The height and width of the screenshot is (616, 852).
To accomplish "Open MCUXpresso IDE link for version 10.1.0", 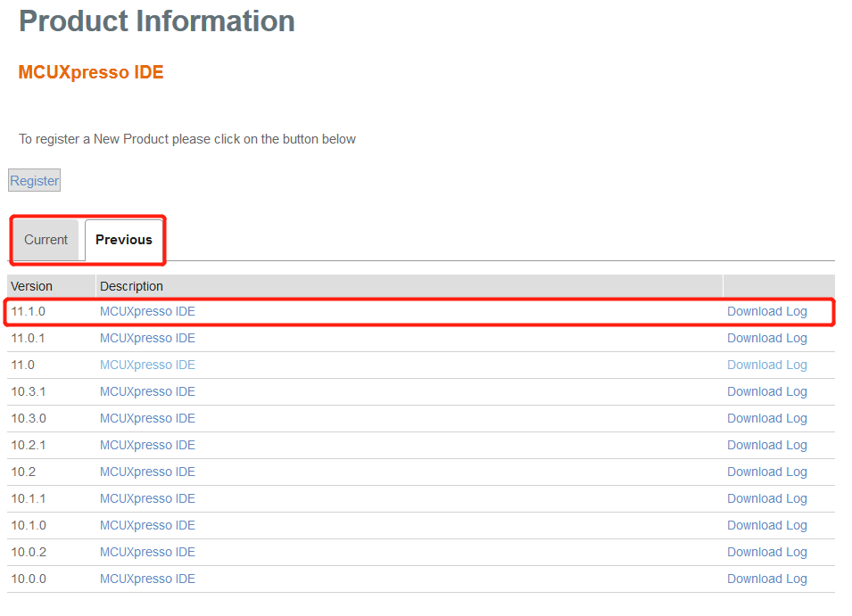I will [x=147, y=525].
